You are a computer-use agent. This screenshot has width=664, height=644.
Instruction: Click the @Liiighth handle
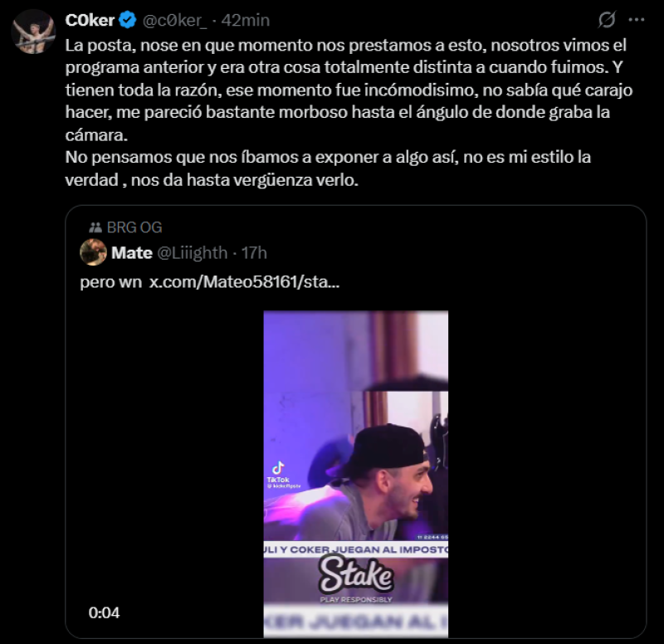[193, 252]
